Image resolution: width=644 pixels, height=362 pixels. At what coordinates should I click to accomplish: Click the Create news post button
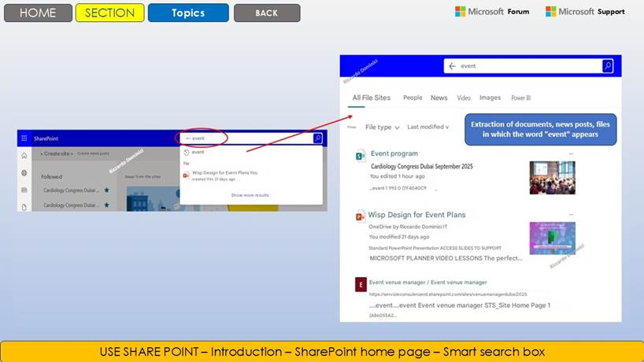(x=93, y=153)
